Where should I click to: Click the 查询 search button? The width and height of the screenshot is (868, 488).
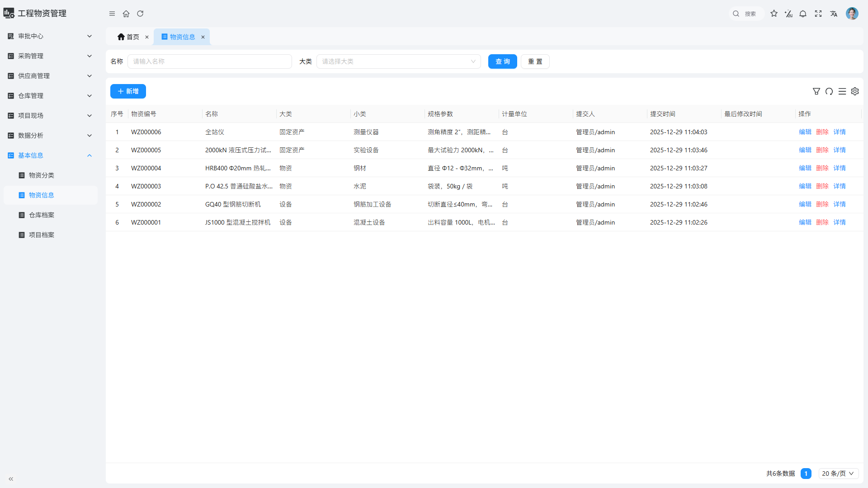click(x=502, y=61)
